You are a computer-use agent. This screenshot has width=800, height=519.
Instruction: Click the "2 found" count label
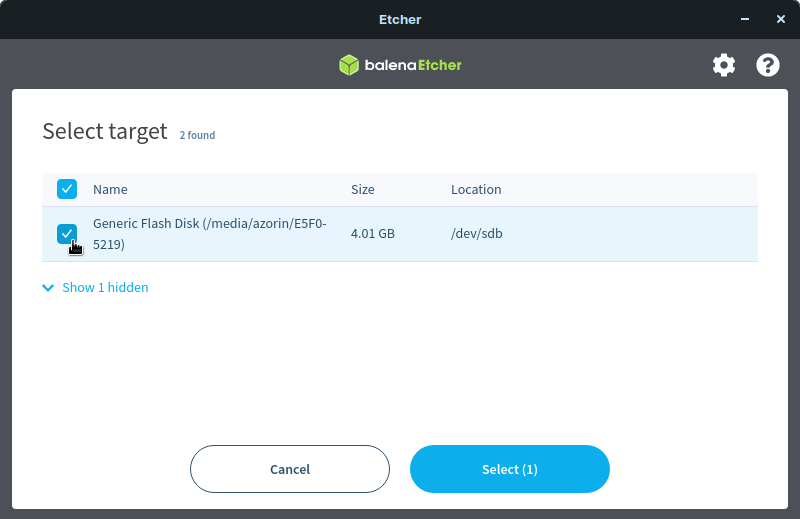tap(197, 135)
